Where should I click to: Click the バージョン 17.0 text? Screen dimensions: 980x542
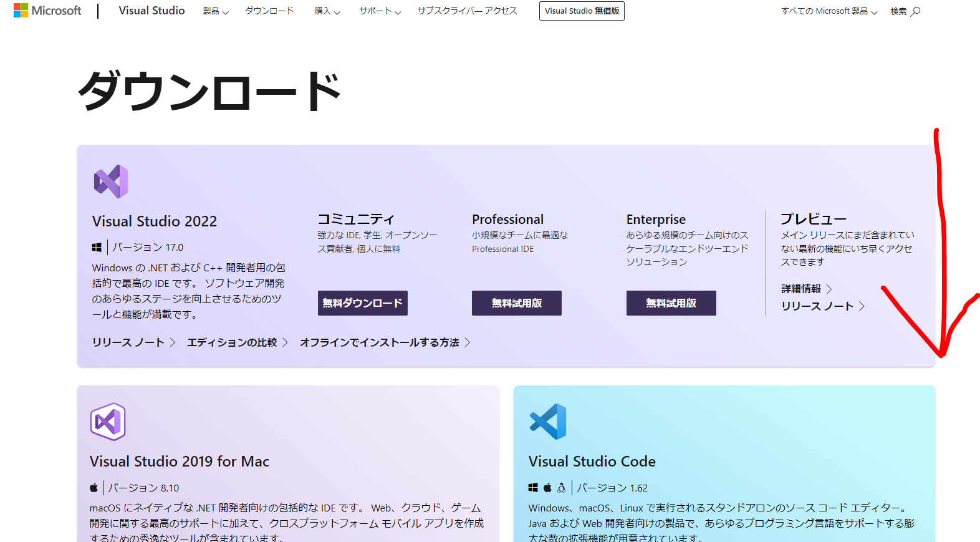pyautogui.click(x=148, y=248)
